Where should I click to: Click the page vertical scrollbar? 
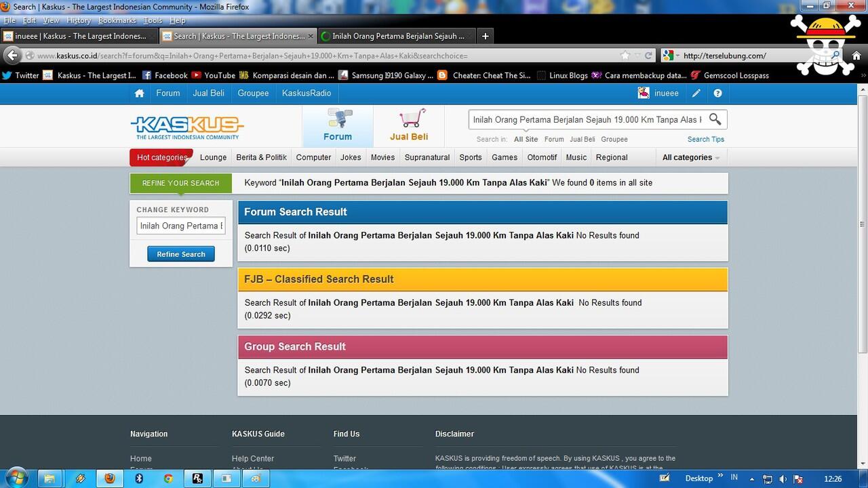[863, 224]
